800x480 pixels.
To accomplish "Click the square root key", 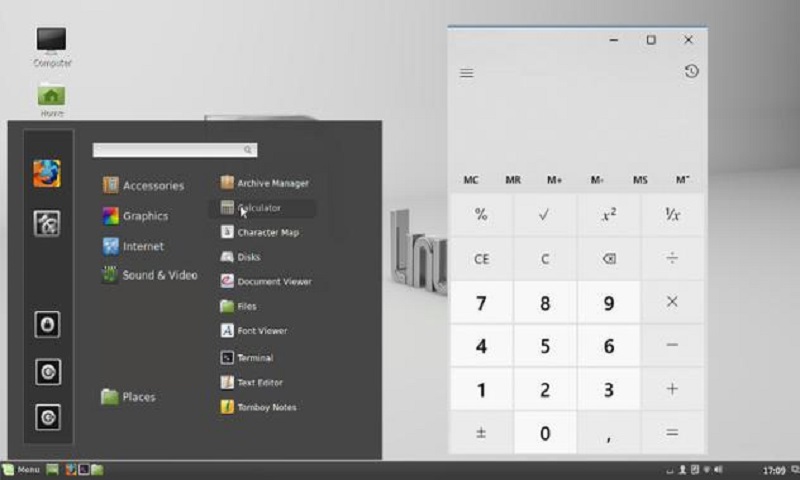I will (544, 215).
